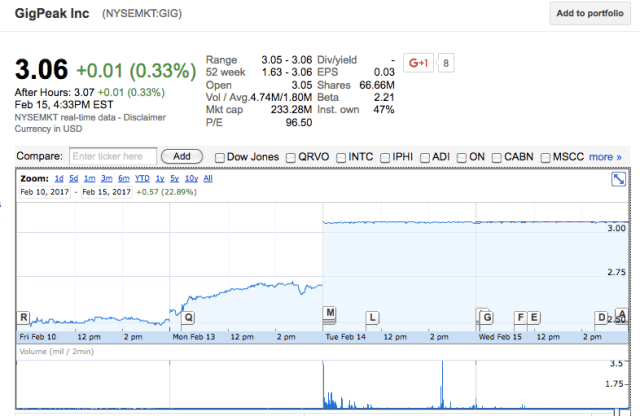The image size is (640, 416).
Task: Click the Add to portfolio button
Action: click(591, 13)
